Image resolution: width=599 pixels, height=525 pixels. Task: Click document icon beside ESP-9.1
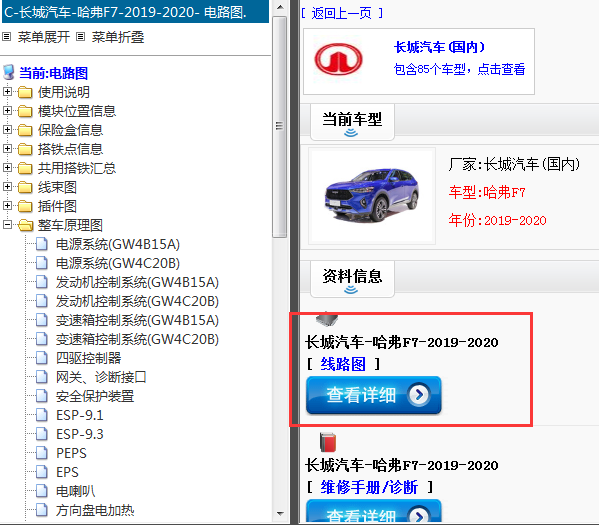(42, 415)
